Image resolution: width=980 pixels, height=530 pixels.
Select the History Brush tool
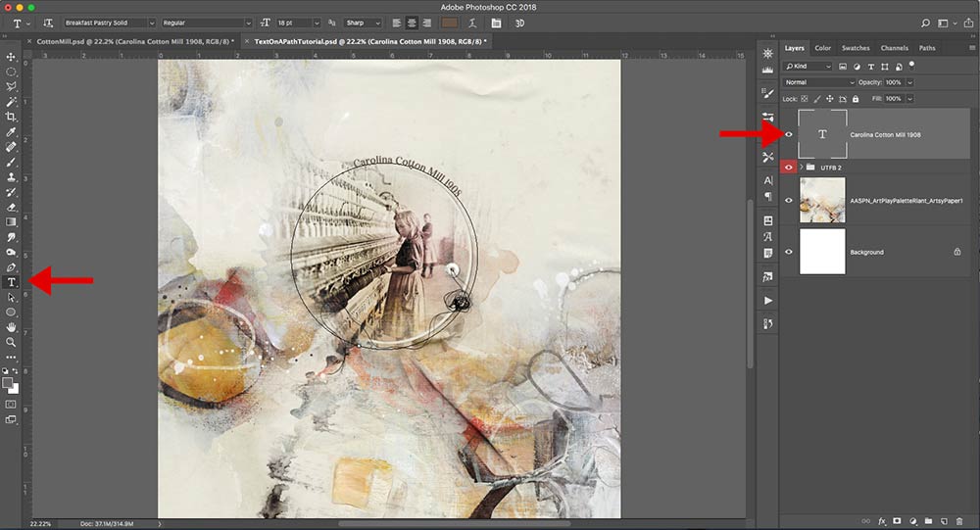(x=11, y=192)
